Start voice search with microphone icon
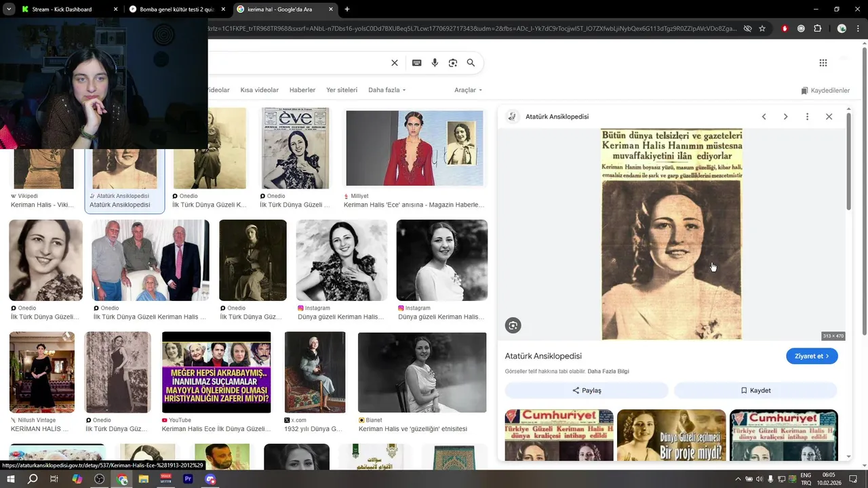Image resolution: width=868 pixels, height=488 pixels. point(435,63)
